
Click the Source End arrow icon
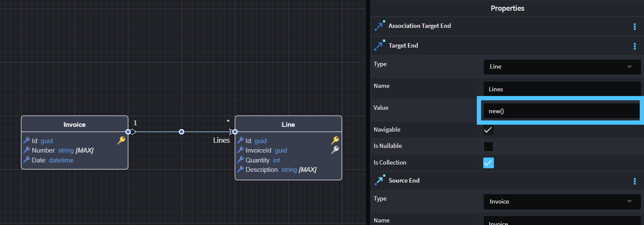coord(379,181)
